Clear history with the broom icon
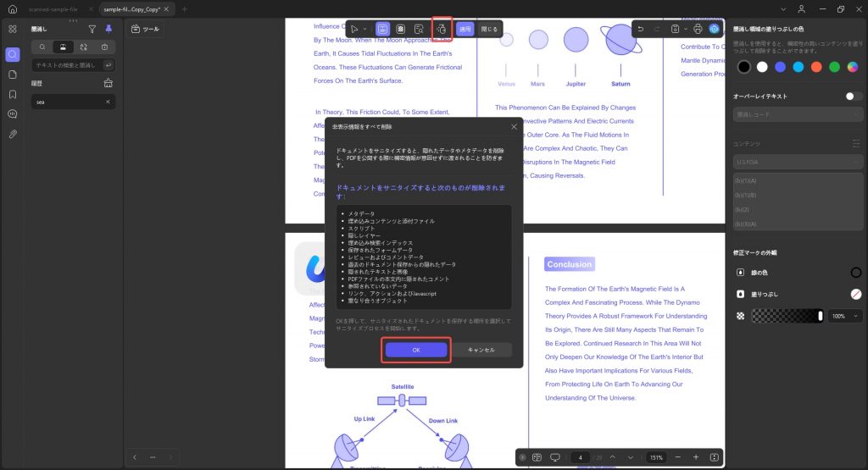Viewport: 868px width, 470px height. 108,83
